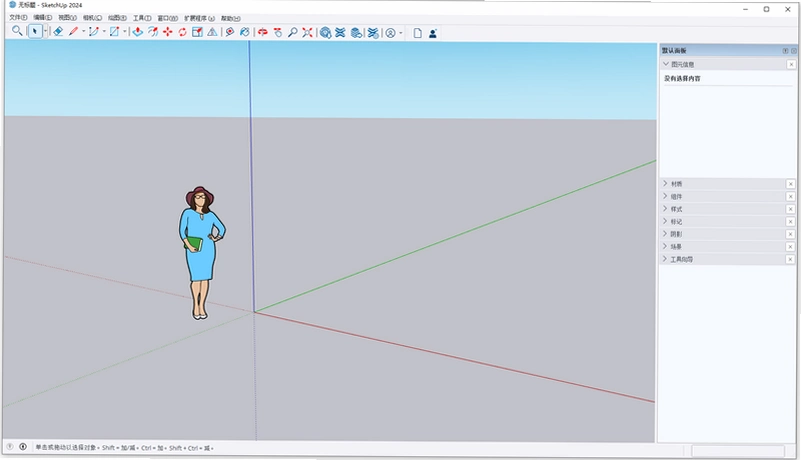The height and width of the screenshot is (460, 801).
Task: Activate the Orbit camera tool
Action: 263,32
